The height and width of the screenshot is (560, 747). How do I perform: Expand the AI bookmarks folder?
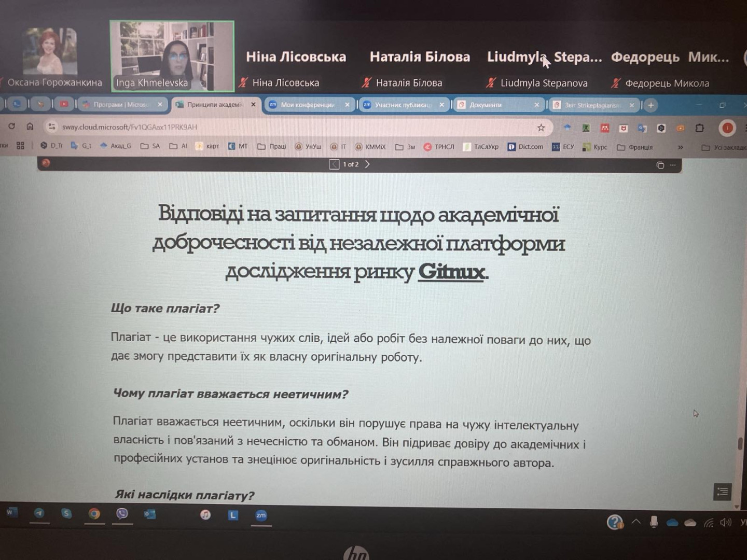click(178, 146)
